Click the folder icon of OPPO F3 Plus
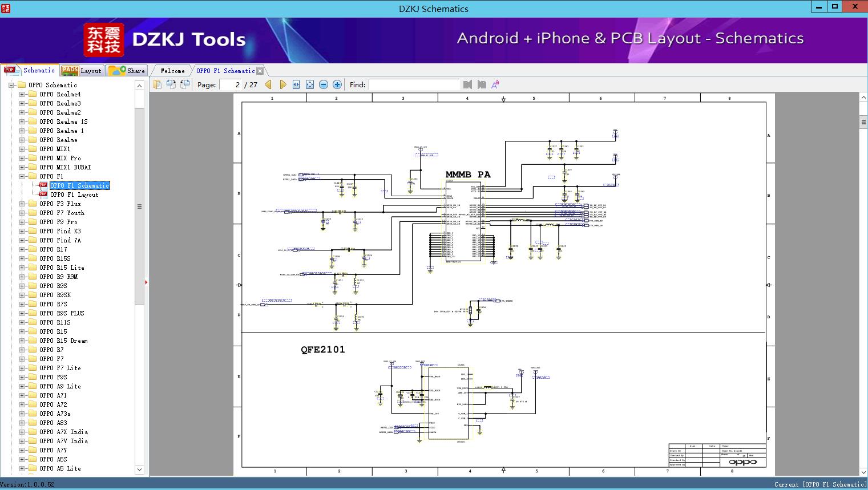Screen dimensions: 868x490 (x=33, y=204)
